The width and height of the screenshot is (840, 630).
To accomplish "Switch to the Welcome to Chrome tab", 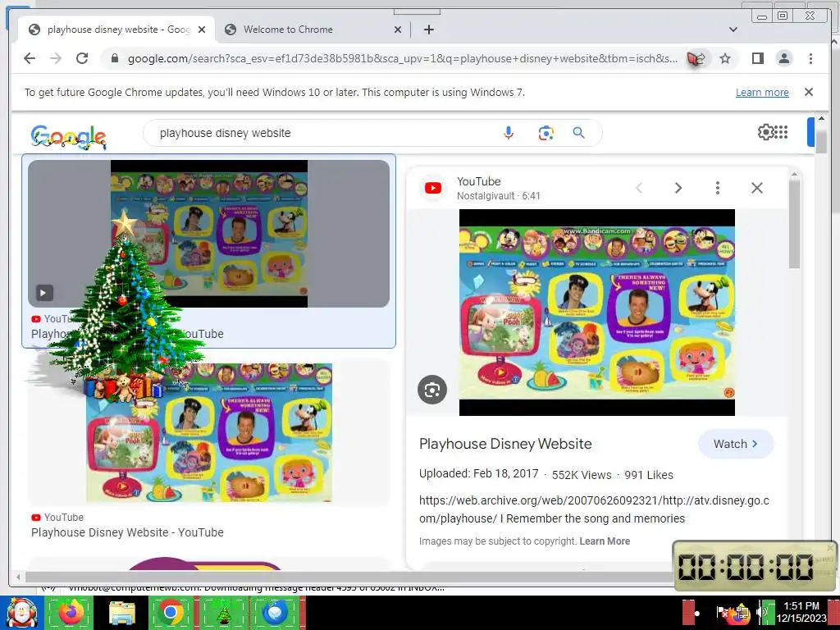I will pyautogui.click(x=313, y=30).
